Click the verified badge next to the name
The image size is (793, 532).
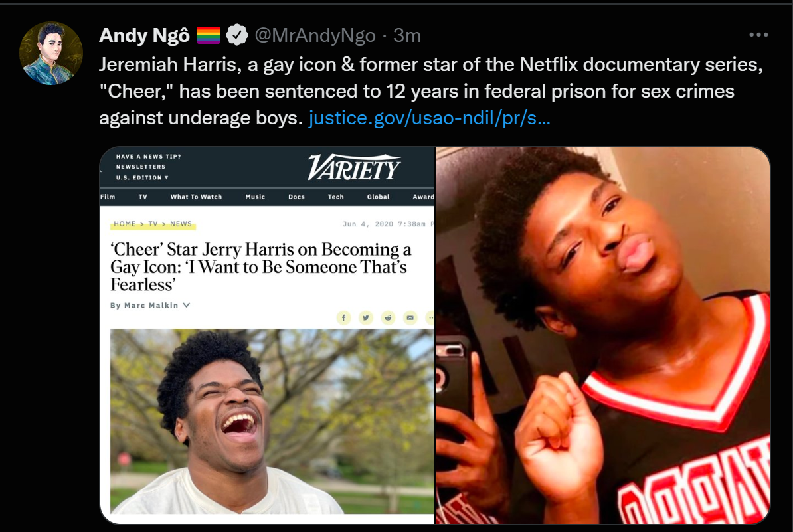coord(236,35)
